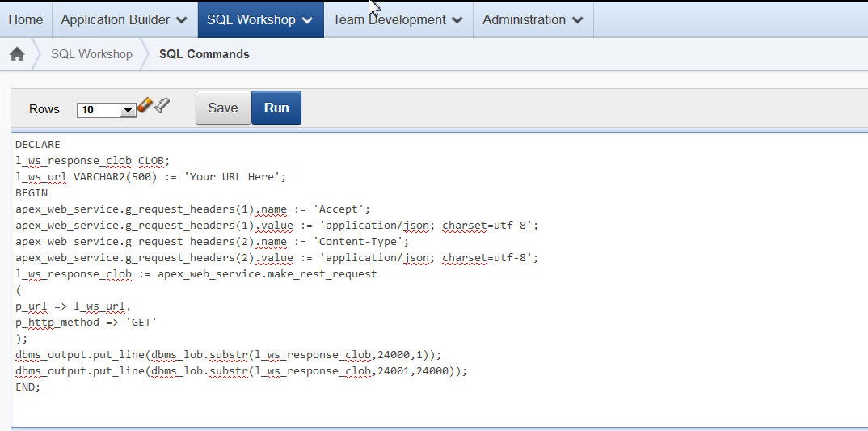Image resolution: width=868 pixels, height=431 pixels.
Task: Select the SQL Workshop tab label
Action: [251, 19]
